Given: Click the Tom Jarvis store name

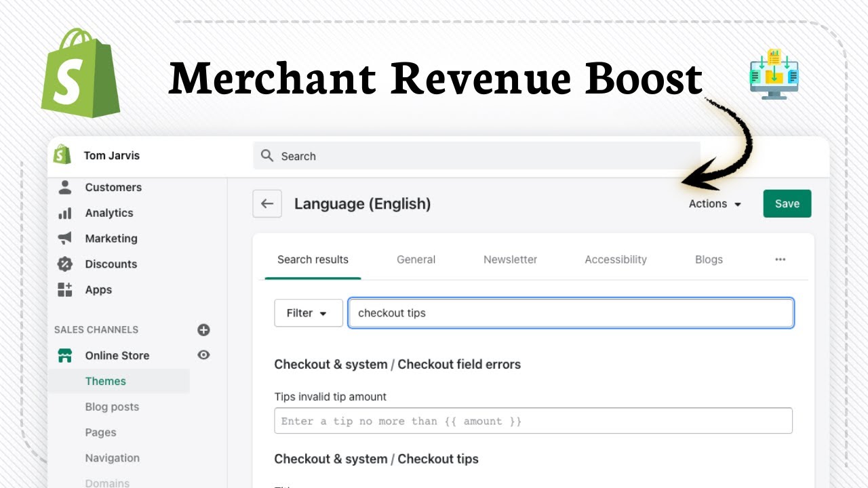Looking at the screenshot, I should tap(112, 155).
